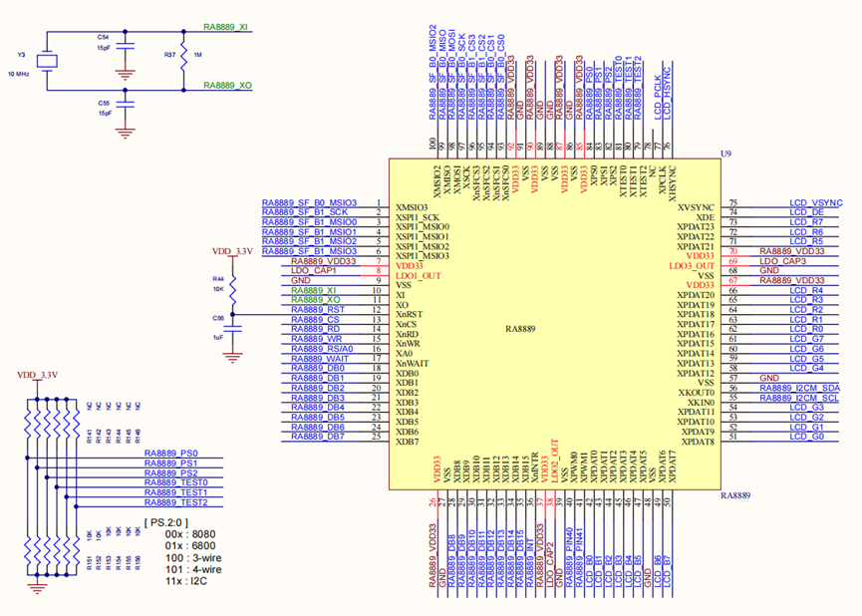862x616 pixels.
Task: Select the RA8889 chip body center label
Action: pyautogui.click(x=520, y=329)
